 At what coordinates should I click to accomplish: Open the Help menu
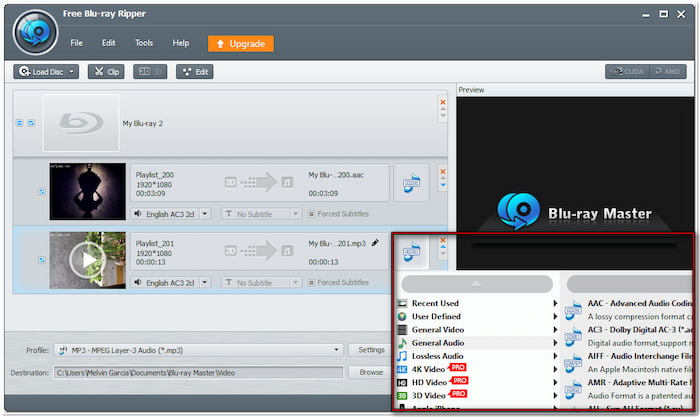(x=181, y=43)
